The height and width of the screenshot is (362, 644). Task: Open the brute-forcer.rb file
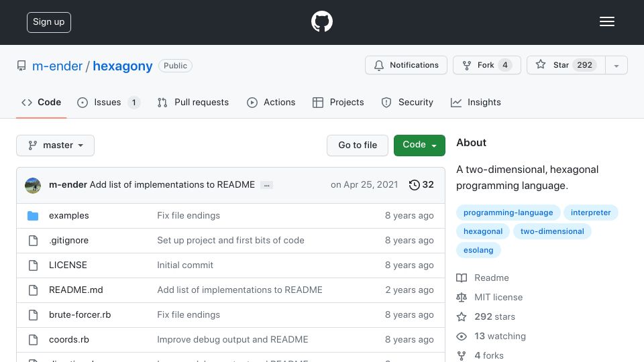click(x=80, y=315)
